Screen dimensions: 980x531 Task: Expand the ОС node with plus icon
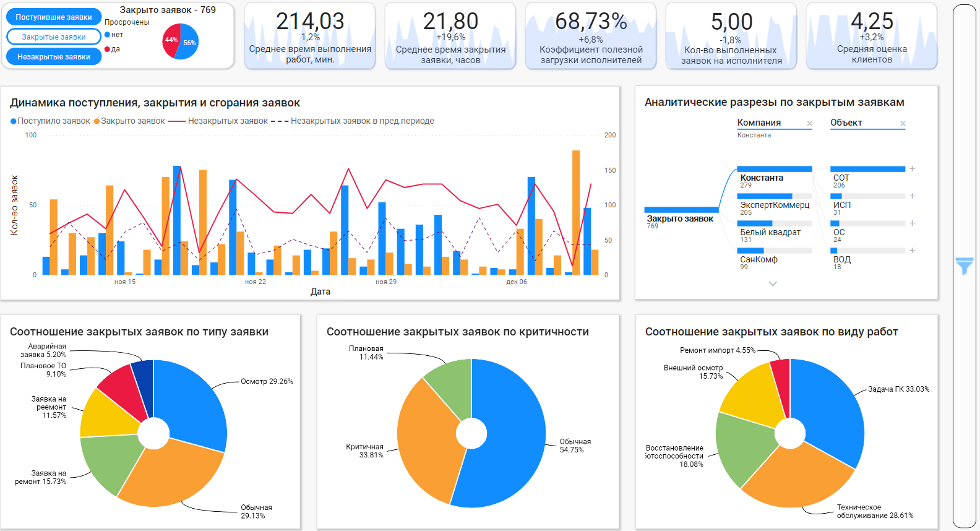(x=912, y=223)
